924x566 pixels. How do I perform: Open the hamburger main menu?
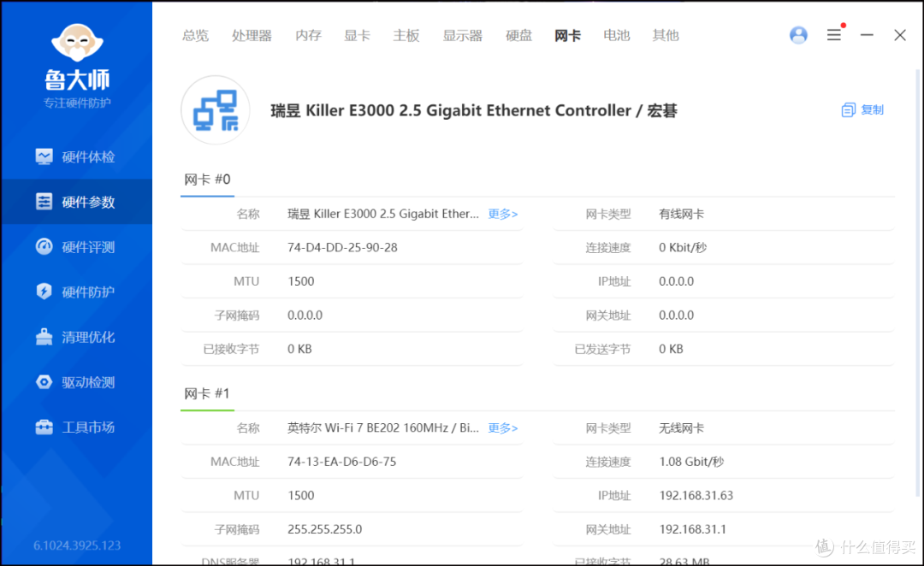(834, 35)
